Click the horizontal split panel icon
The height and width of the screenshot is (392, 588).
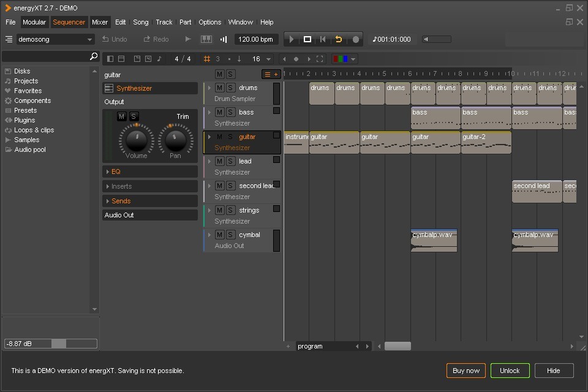121,59
